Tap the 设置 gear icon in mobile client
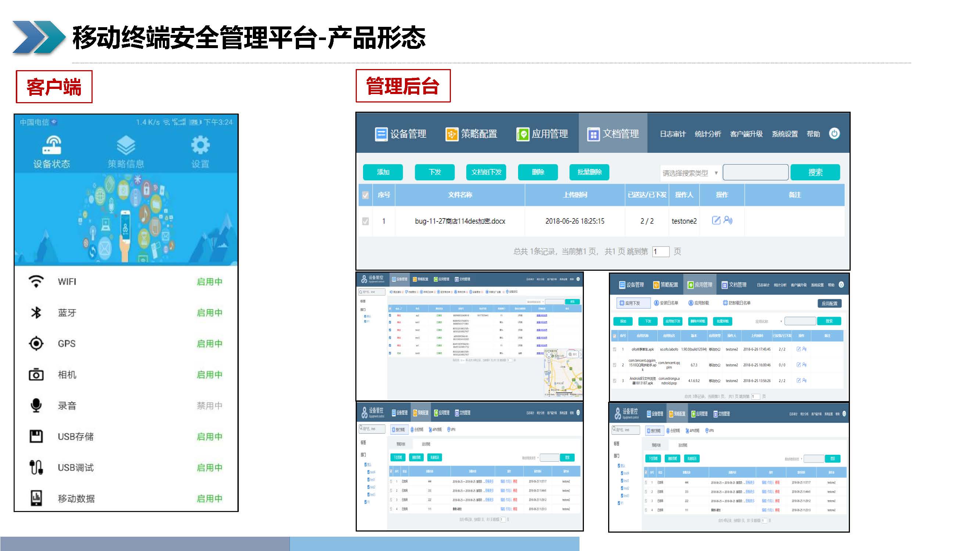This screenshot has width=980, height=551. pos(200,145)
